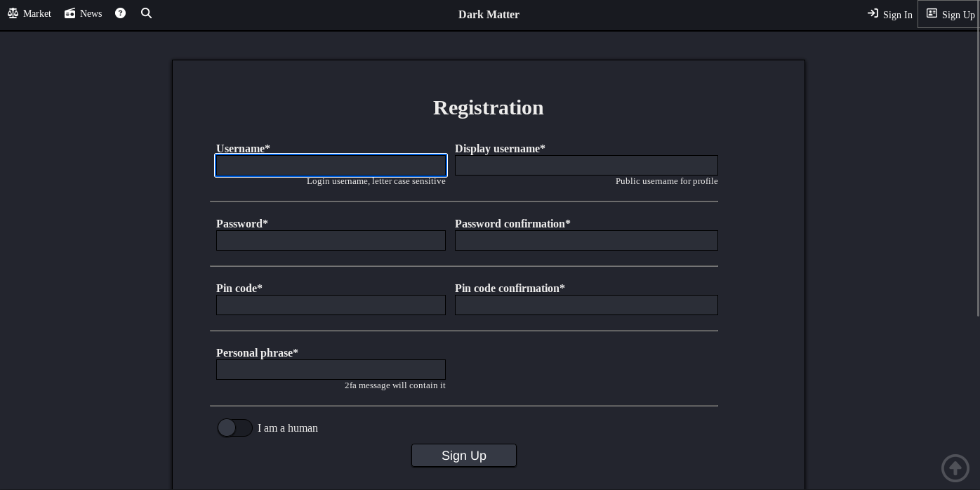Click the Username* label
Viewport: 980px width, 490px height.
point(243,149)
